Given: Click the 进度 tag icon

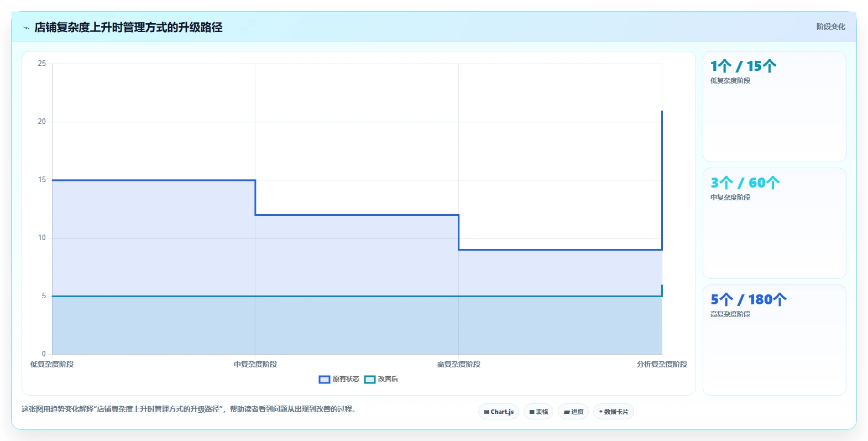Looking at the screenshot, I should tap(567, 412).
